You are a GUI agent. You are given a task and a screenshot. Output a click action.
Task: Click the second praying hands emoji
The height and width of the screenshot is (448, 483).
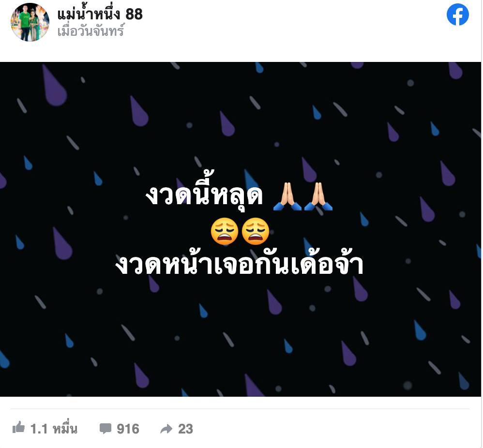point(318,196)
